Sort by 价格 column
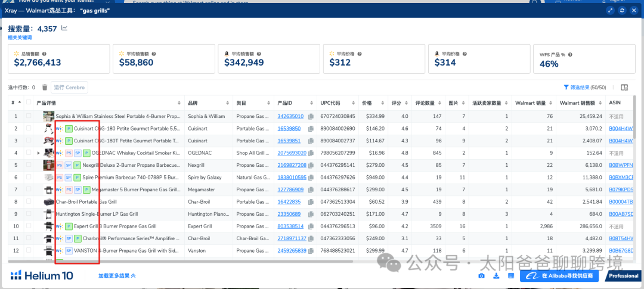 coord(383,102)
